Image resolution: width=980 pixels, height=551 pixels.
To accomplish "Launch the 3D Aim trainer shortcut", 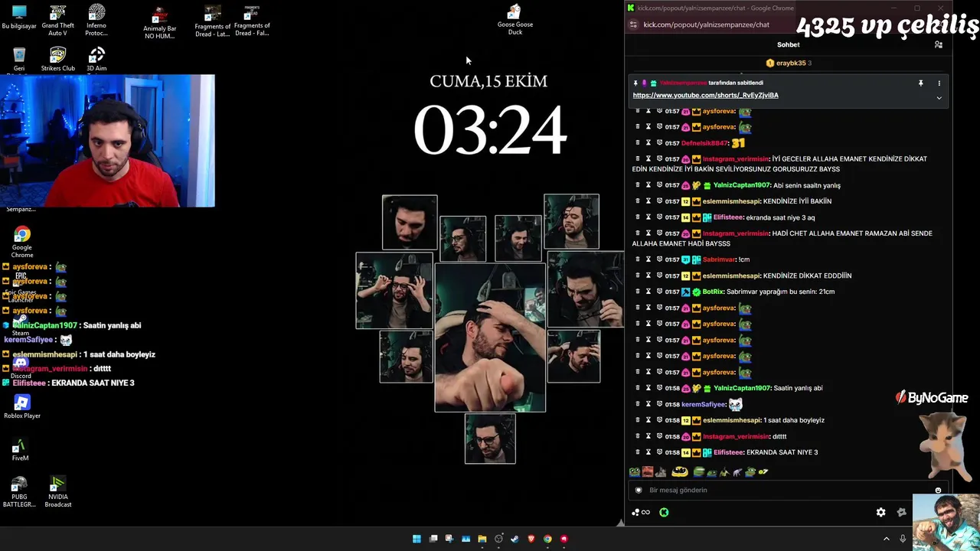I will (96, 60).
